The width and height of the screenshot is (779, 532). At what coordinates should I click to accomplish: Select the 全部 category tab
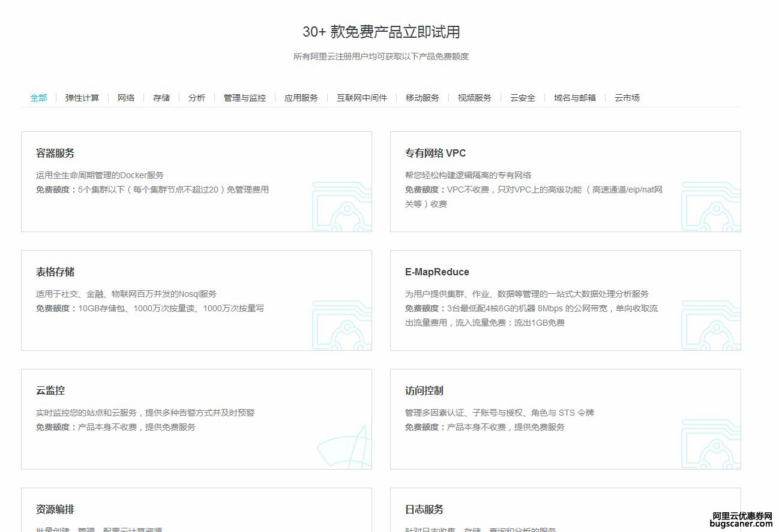[38, 98]
